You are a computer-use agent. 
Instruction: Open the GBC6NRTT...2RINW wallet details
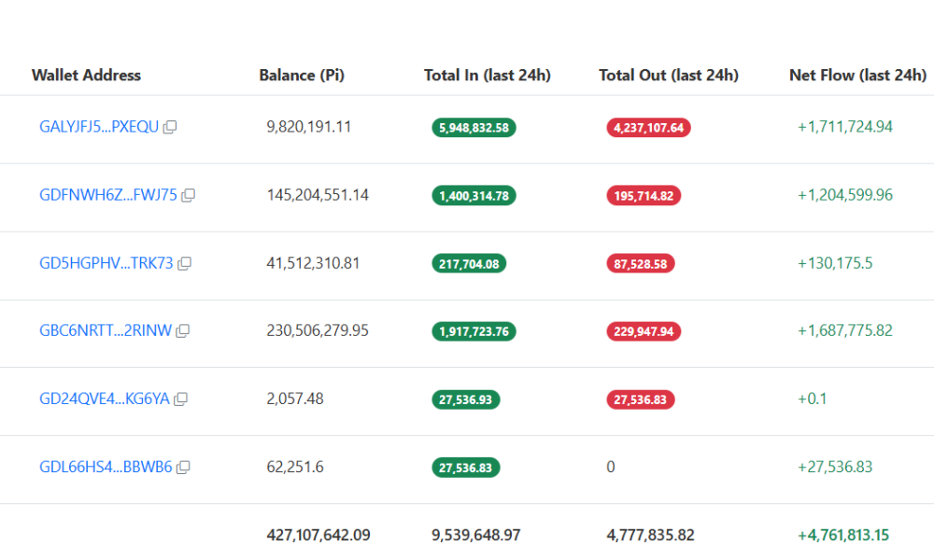(x=102, y=330)
